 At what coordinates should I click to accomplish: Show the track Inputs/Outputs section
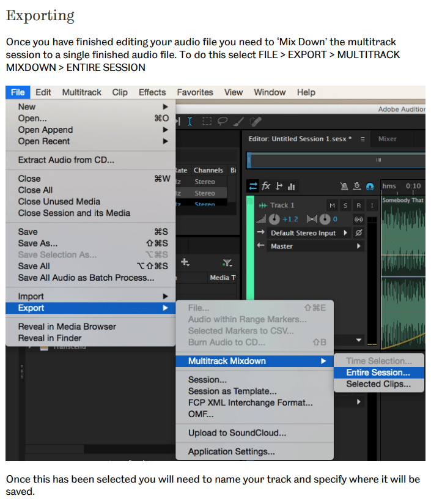[252, 186]
